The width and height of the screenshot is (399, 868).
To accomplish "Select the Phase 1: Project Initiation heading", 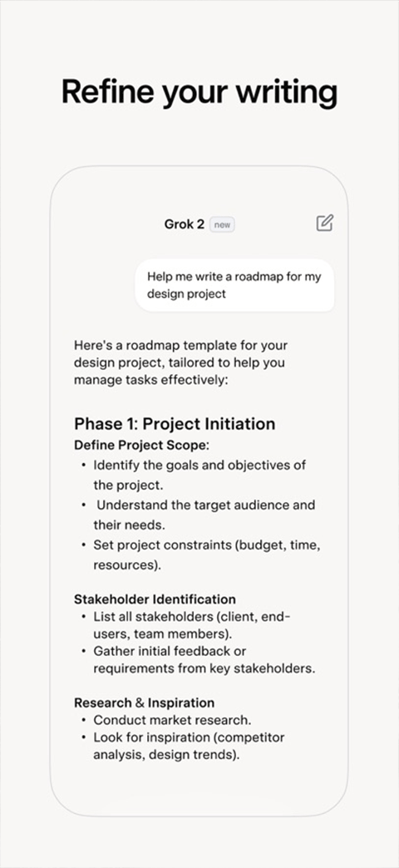I will [x=175, y=423].
